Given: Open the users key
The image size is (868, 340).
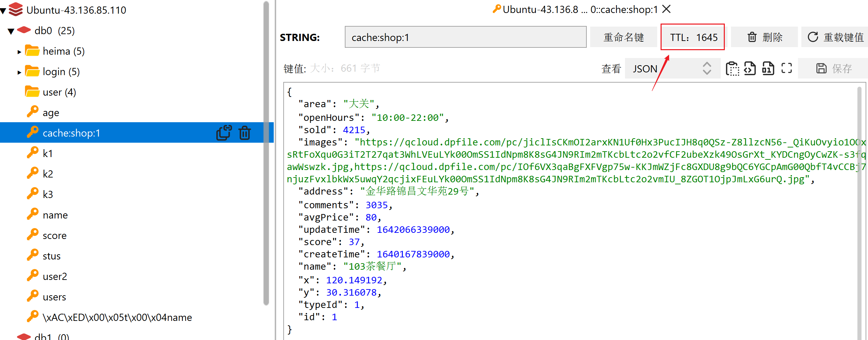Looking at the screenshot, I should 54,297.
